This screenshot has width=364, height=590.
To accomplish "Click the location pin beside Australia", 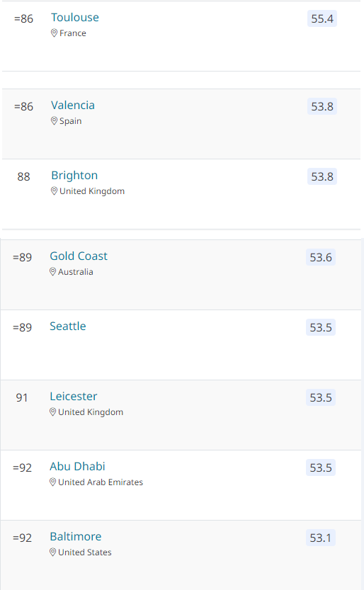I will pos(53,272).
